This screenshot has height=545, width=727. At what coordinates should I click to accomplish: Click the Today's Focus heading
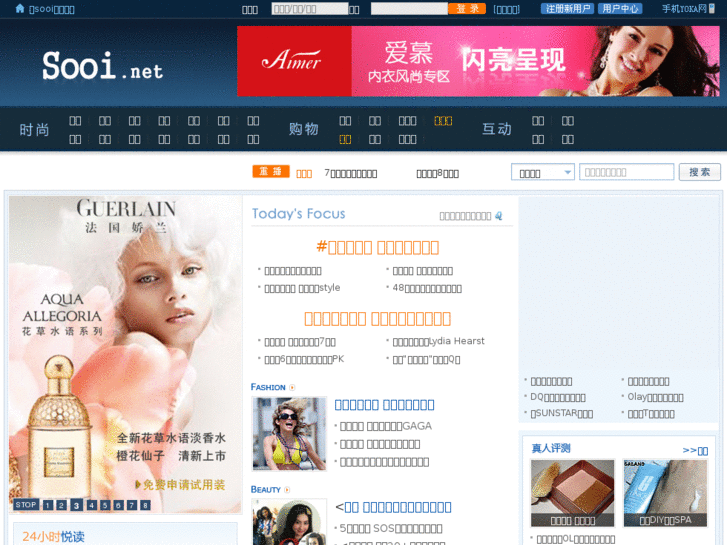point(299,213)
